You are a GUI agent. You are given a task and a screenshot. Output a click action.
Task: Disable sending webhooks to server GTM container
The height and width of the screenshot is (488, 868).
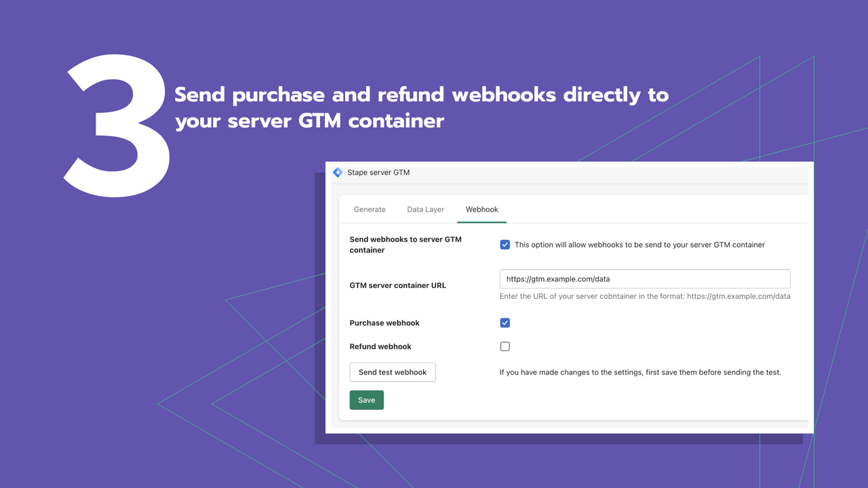tap(505, 245)
